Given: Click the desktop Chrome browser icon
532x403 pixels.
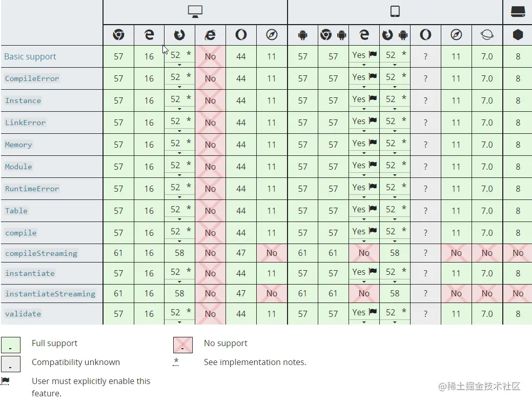Looking at the screenshot, I should pyautogui.click(x=118, y=35).
